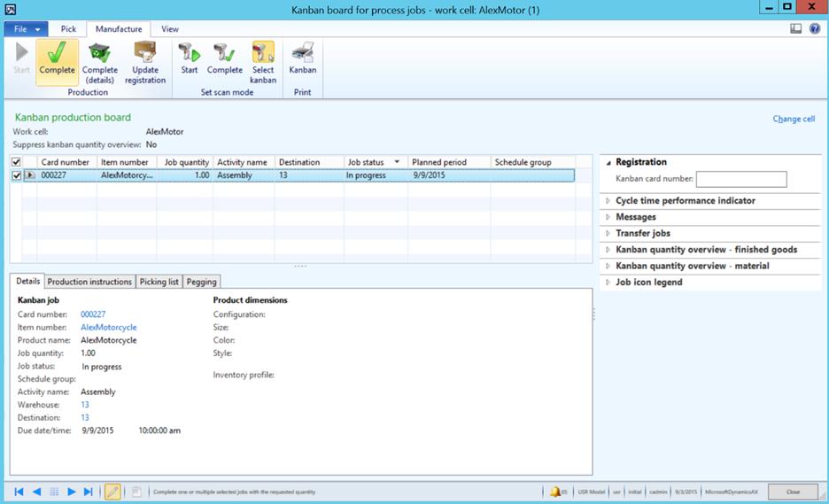The height and width of the screenshot is (504, 829).
Task: Open the File menu dropdown
Action: (x=26, y=29)
